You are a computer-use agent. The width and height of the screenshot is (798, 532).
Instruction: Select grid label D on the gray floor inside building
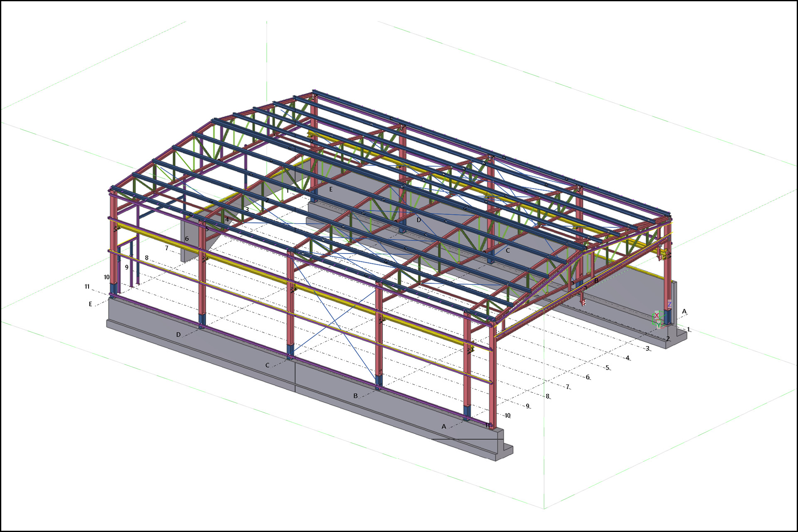click(419, 220)
